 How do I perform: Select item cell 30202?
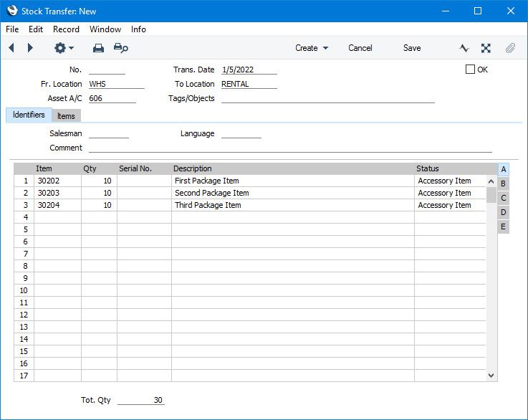point(57,181)
